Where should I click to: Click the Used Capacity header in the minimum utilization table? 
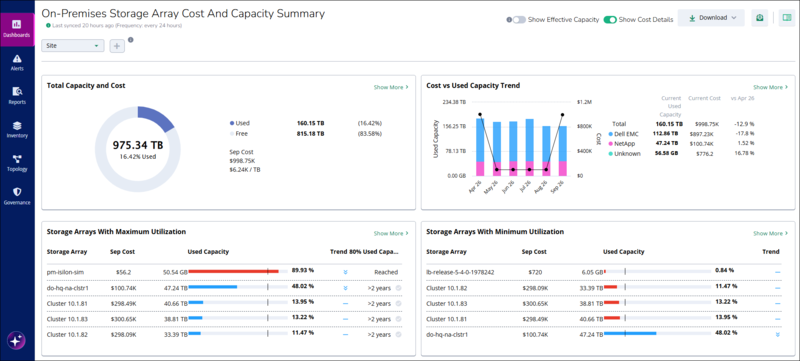point(623,252)
